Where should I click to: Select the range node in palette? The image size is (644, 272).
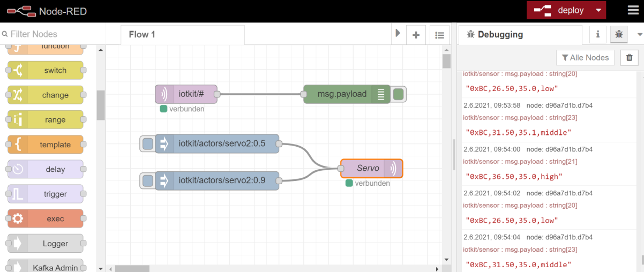(46, 119)
